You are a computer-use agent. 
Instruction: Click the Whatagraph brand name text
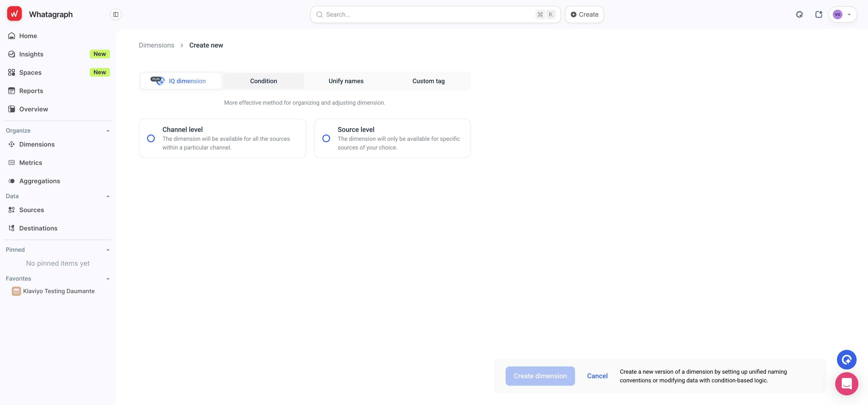click(x=51, y=14)
